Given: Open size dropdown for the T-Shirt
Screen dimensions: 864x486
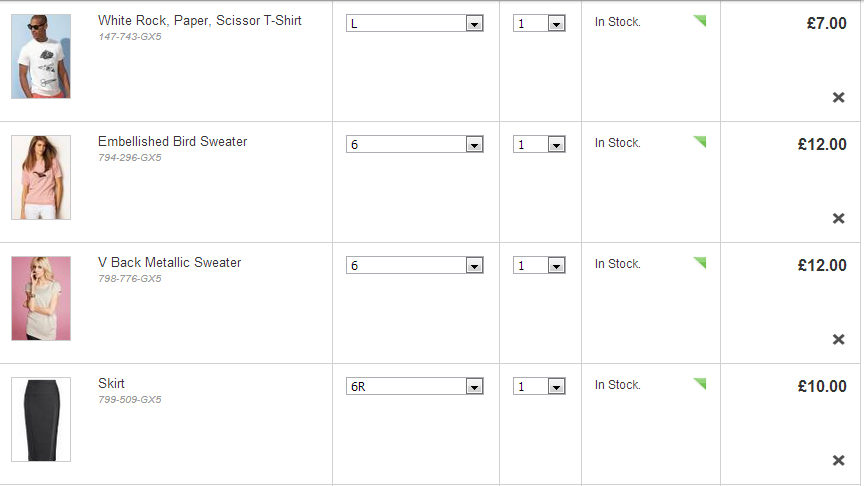Looking at the screenshot, I should [415, 23].
